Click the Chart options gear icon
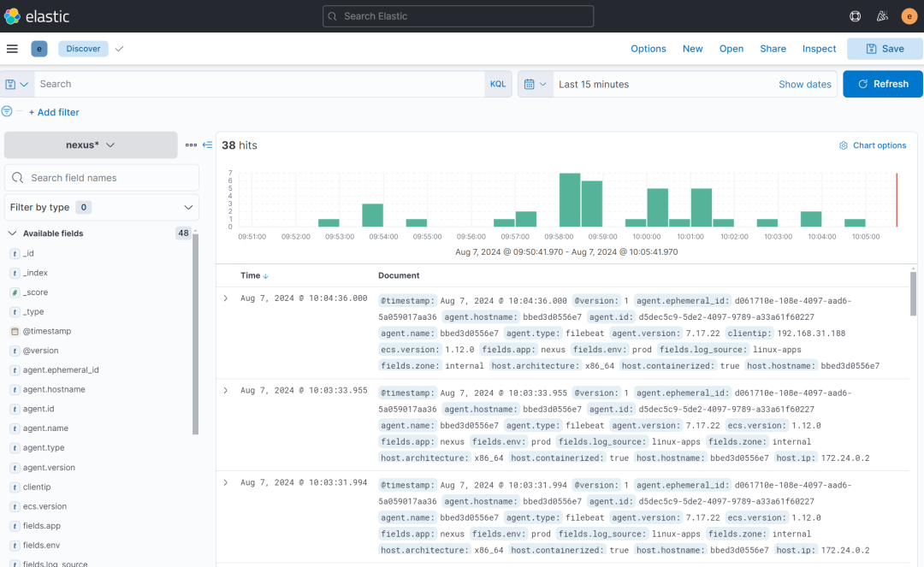The image size is (924, 567). coord(844,145)
